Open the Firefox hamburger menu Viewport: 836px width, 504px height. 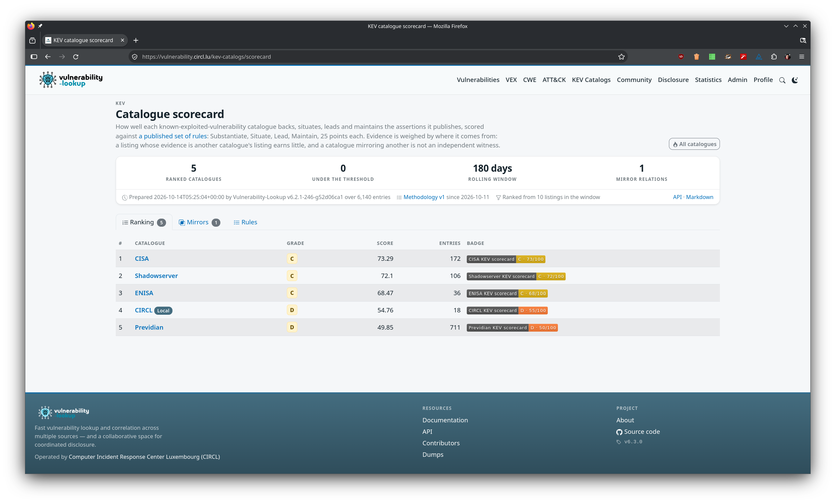pos(801,57)
